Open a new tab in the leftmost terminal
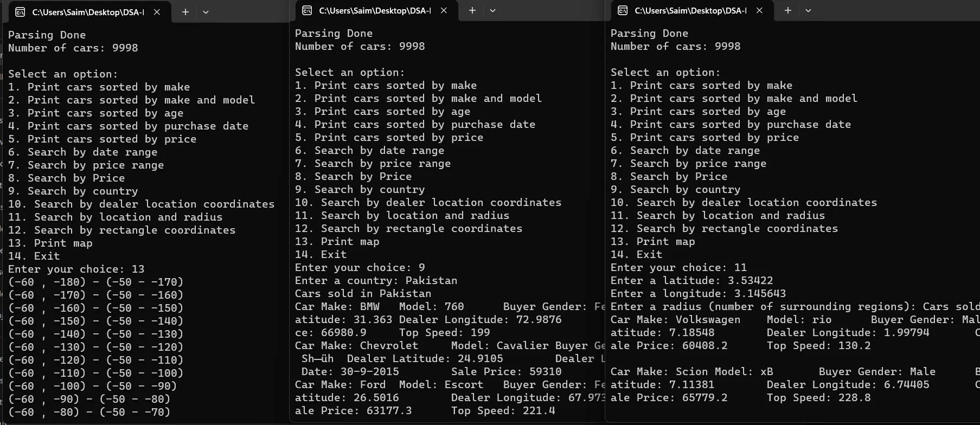Screen dimensions: 980x425 [185, 12]
